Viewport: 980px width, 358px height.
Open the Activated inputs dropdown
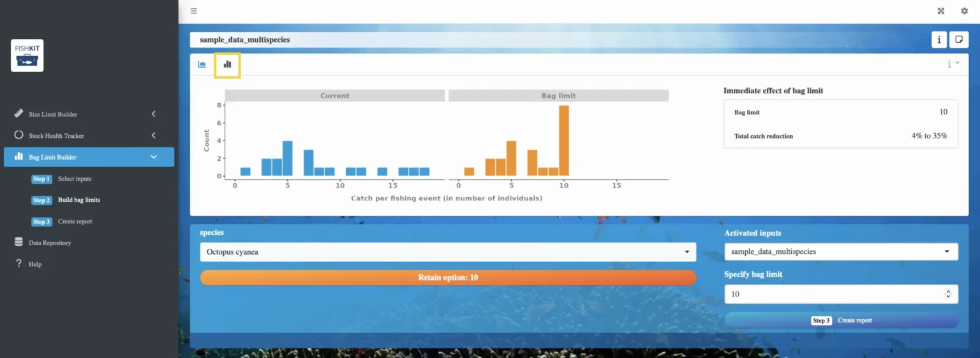(840, 252)
